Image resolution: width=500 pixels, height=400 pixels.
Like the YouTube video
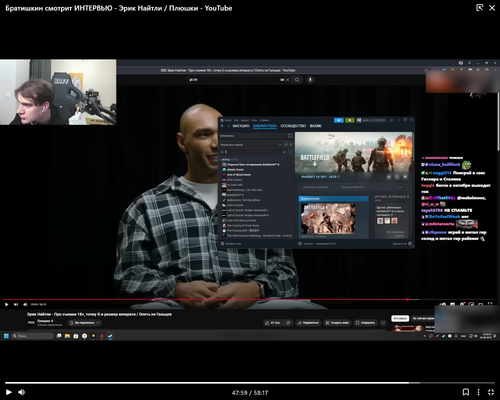coord(273,323)
